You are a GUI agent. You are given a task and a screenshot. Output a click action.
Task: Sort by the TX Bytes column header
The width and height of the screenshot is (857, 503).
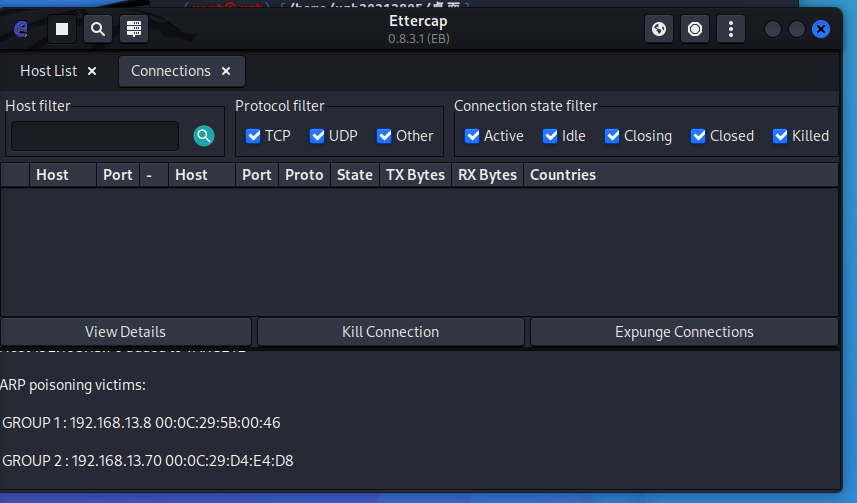415,175
